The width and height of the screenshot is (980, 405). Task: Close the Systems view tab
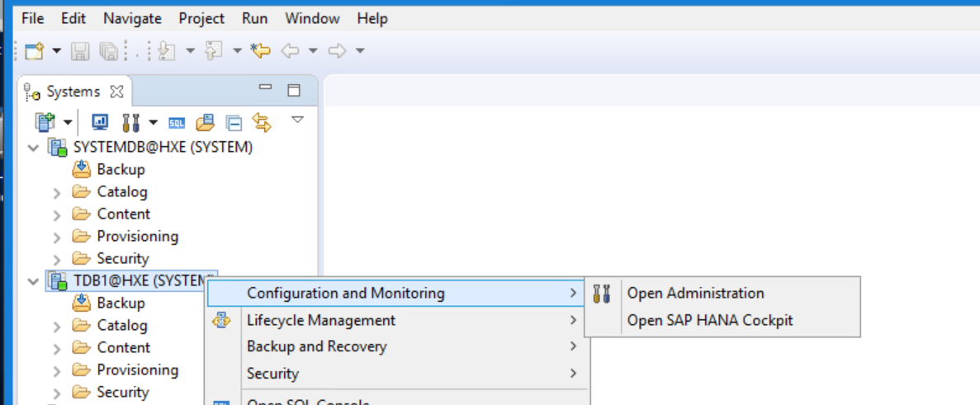(116, 92)
